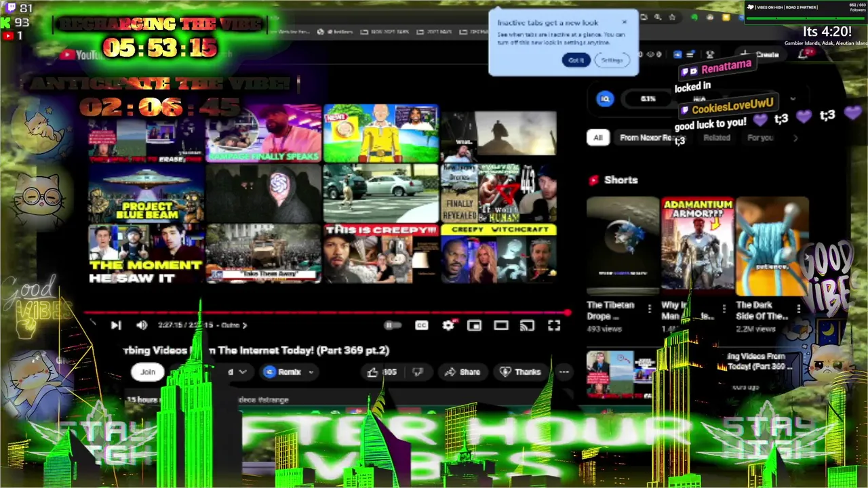Click the 493 views text
Image resolution: width=868 pixels, height=488 pixels.
pyautogui.click(x=604, y=329)
